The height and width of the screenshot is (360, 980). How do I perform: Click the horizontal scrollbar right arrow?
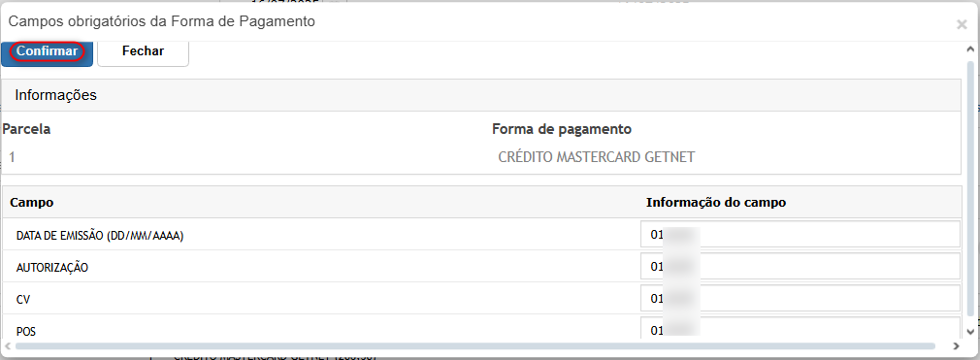(955, 345)
